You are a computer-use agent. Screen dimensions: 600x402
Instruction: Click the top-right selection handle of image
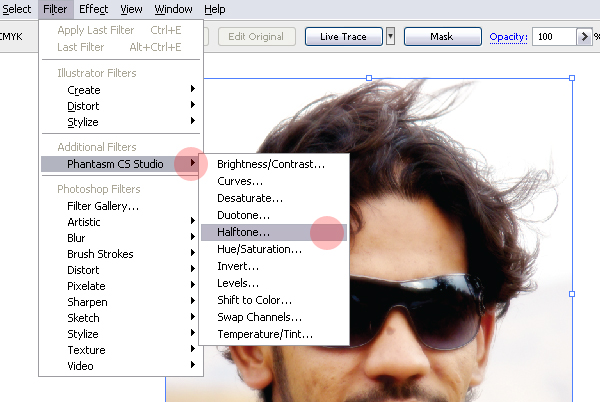(x=572, y=78)
